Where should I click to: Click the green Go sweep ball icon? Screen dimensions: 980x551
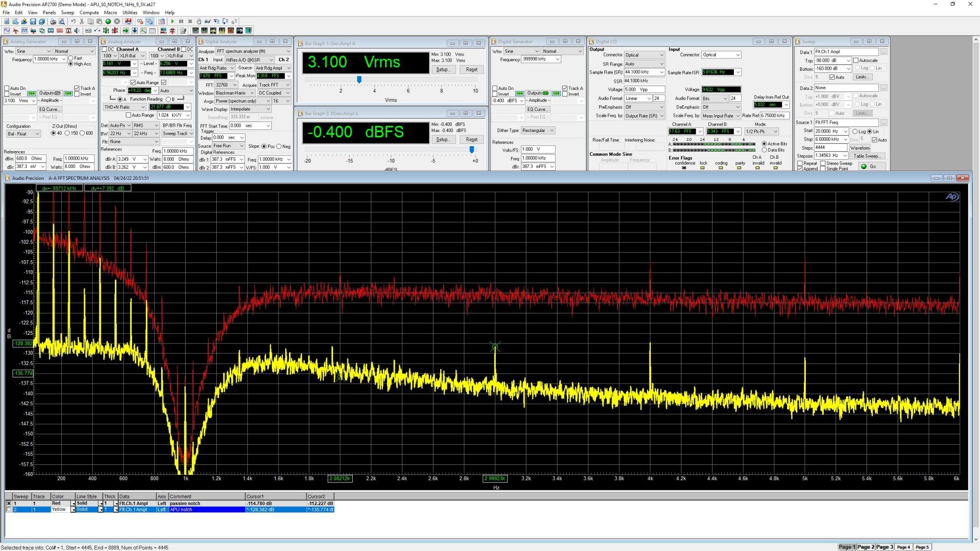pos(108,22)
